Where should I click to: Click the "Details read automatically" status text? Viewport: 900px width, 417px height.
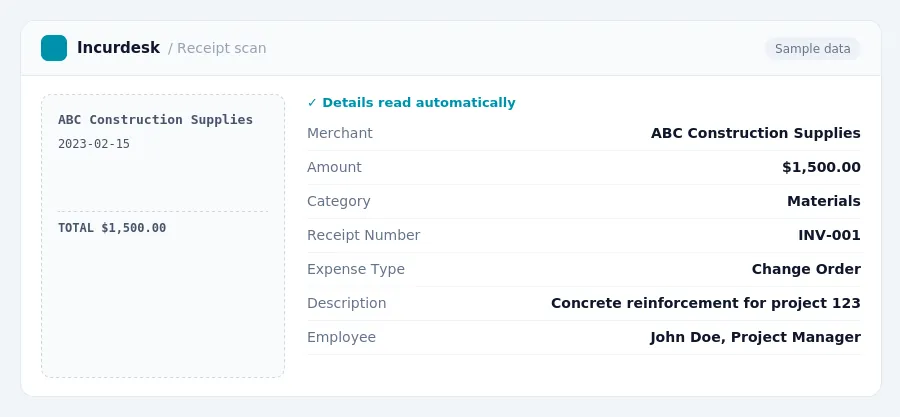tap(418, 103)
